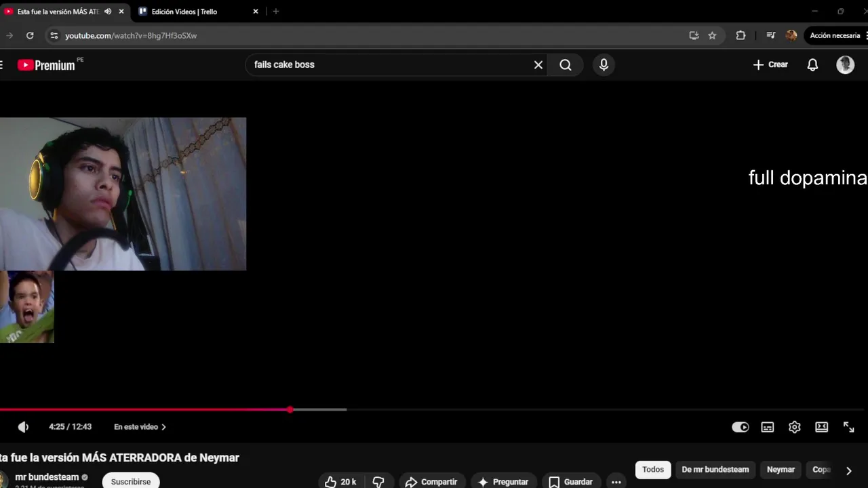Click the streamer webcam in the video

click(123, 194)
